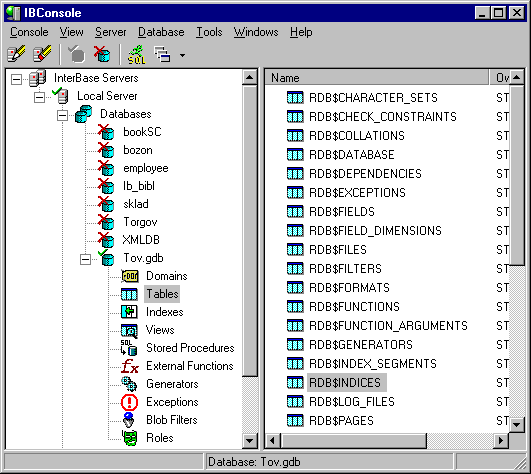Open the View menu
The image size is (531, 474).
pos(71,32)
